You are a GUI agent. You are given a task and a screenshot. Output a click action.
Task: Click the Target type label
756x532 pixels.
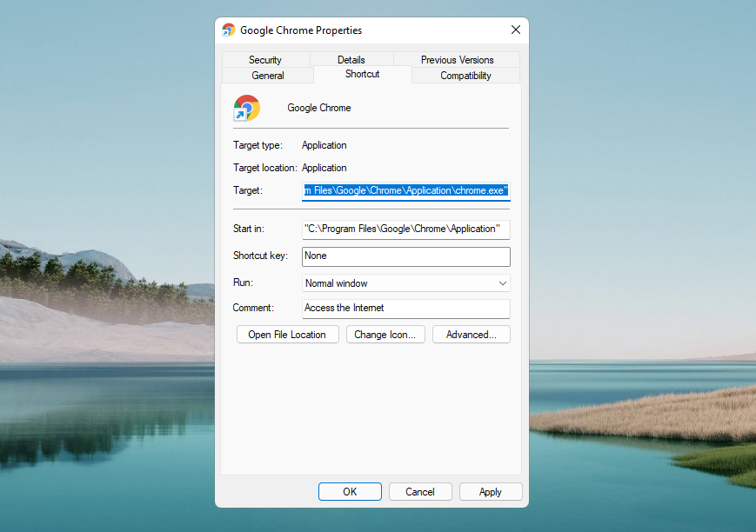[258, 145]
